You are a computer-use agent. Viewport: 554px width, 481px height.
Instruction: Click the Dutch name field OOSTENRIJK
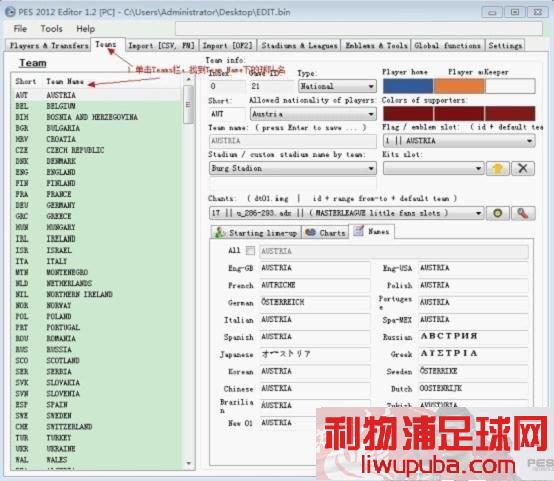tap(473, 388)
